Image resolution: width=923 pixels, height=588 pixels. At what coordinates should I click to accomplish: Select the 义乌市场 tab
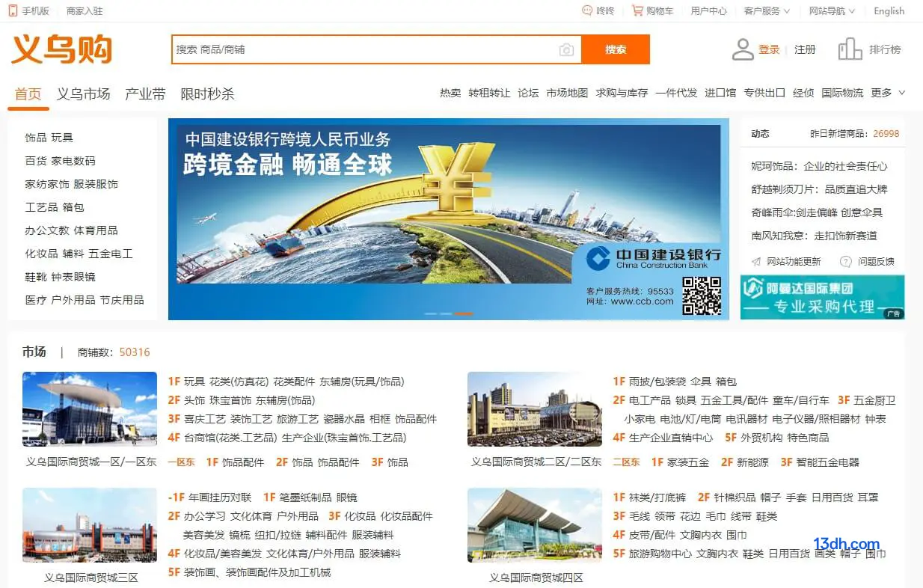(84, 94)
